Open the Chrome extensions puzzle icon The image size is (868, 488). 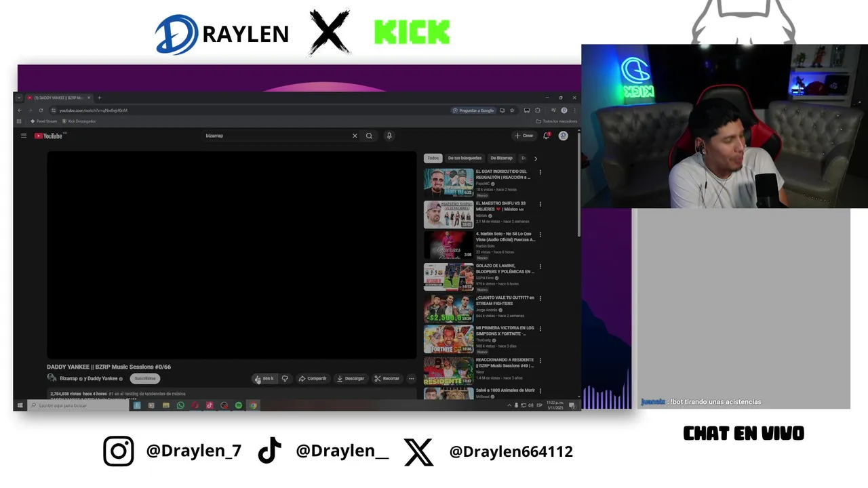(x=538, y=110)
